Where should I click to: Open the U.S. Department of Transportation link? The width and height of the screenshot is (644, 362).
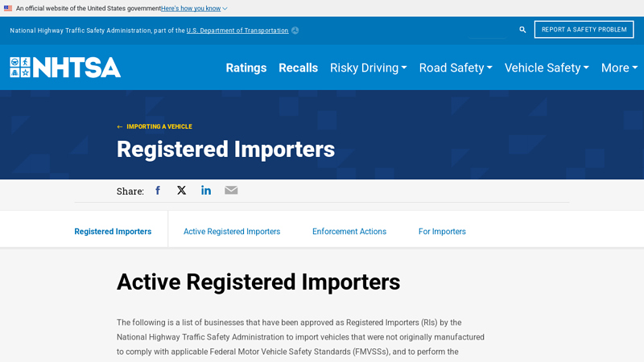237,31
